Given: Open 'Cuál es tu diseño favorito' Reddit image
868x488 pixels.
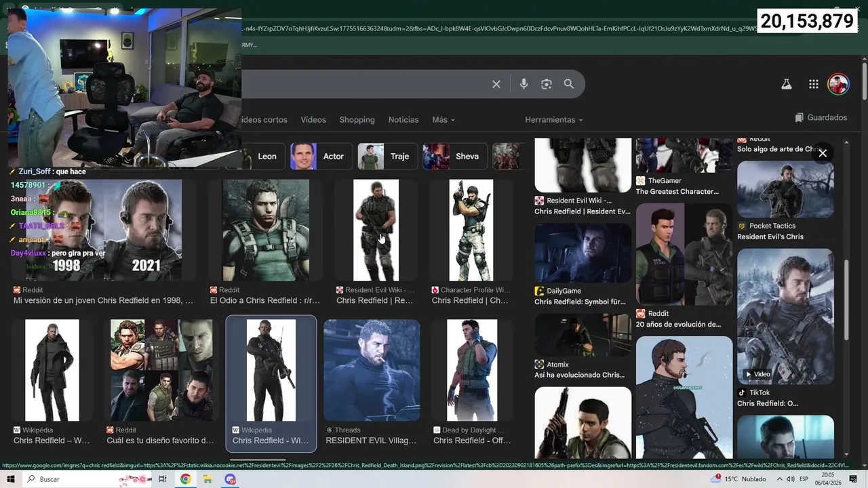Looking at the screenshot, I should [161, 370].
